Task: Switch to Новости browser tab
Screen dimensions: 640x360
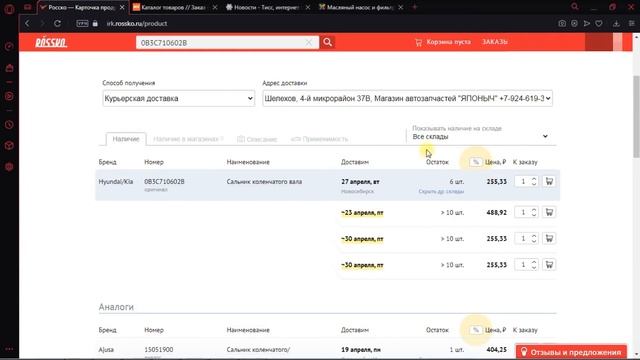Action: tap(267, 7)
